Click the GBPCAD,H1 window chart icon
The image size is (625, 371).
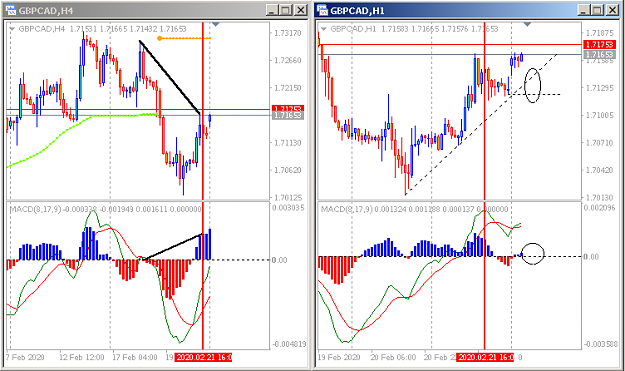322,10
